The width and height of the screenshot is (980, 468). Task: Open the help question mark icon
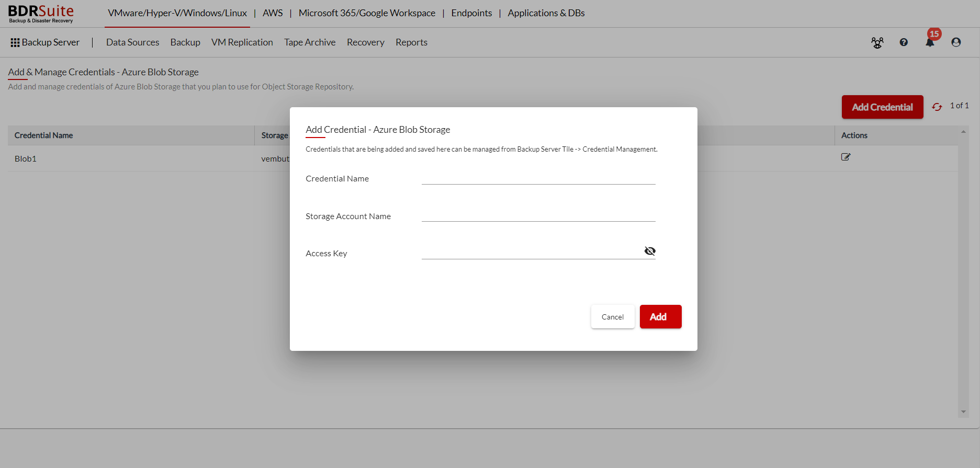pos(904,42)
